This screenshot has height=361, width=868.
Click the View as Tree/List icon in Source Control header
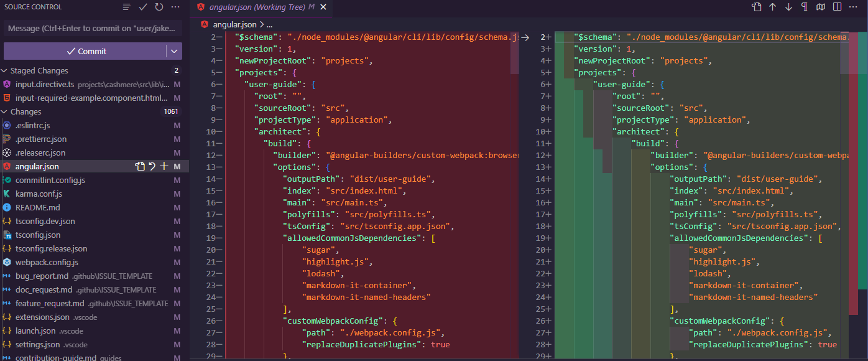point(127,7)
